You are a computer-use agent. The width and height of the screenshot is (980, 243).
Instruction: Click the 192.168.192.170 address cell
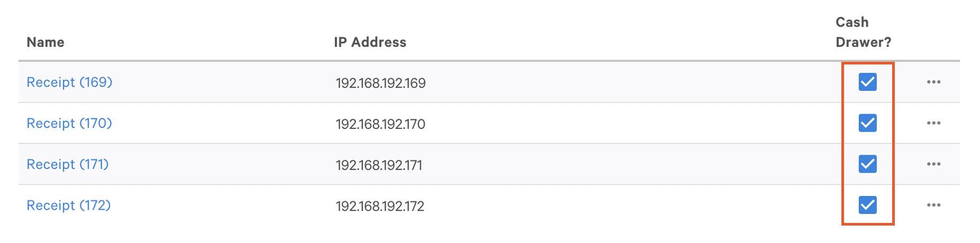coord(380,124)
